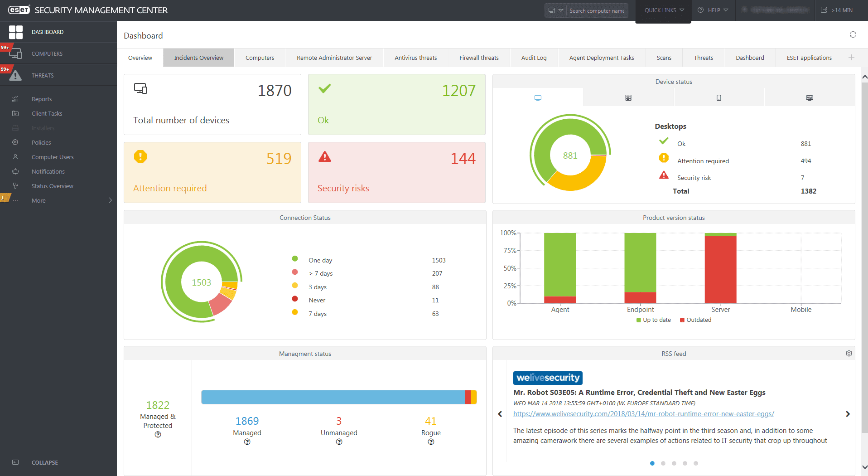868x476 pixels.
Task: Expand the Help menu
Action: 713,10
